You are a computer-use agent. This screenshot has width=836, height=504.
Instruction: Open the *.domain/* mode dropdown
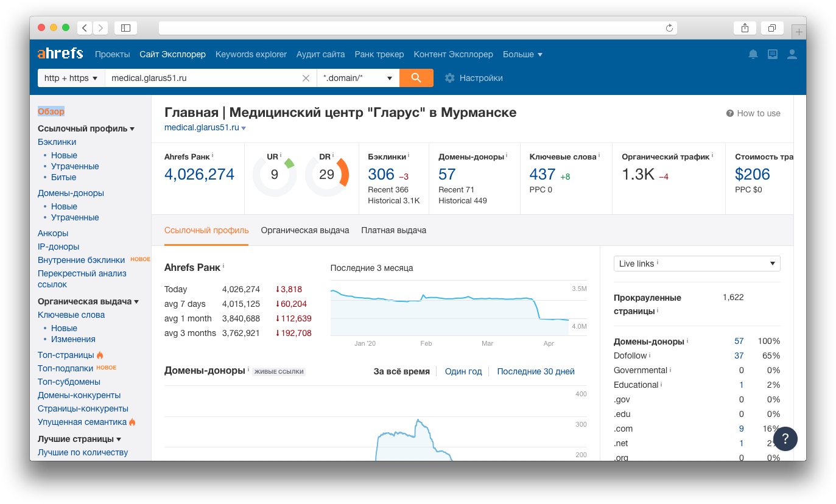tap(358, 78)
